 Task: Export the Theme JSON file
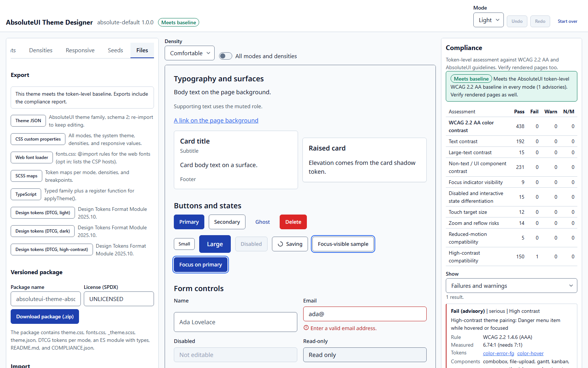(28, 121)
